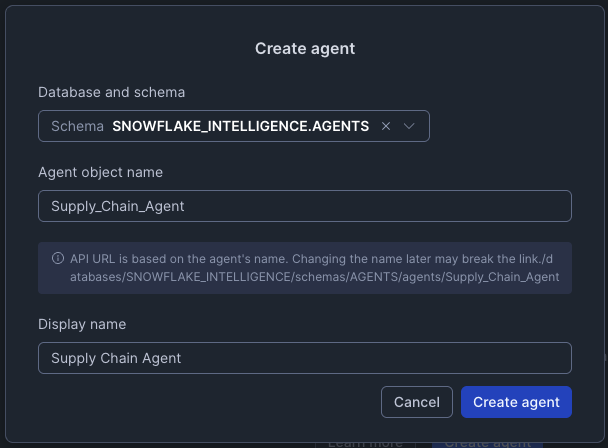The height and width of the screenshot is (448, 608).
Task: Clear the selected schema with the X icon
Action: [x=386, y=127]
